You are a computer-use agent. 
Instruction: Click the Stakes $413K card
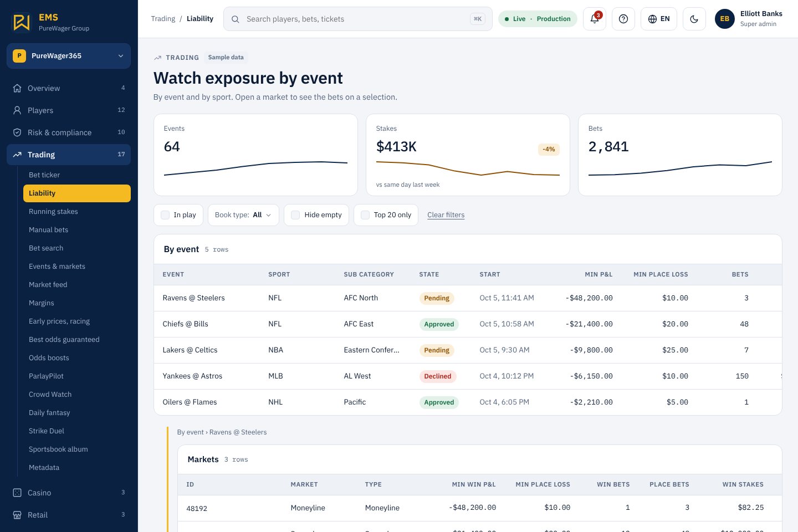point(468,155)
